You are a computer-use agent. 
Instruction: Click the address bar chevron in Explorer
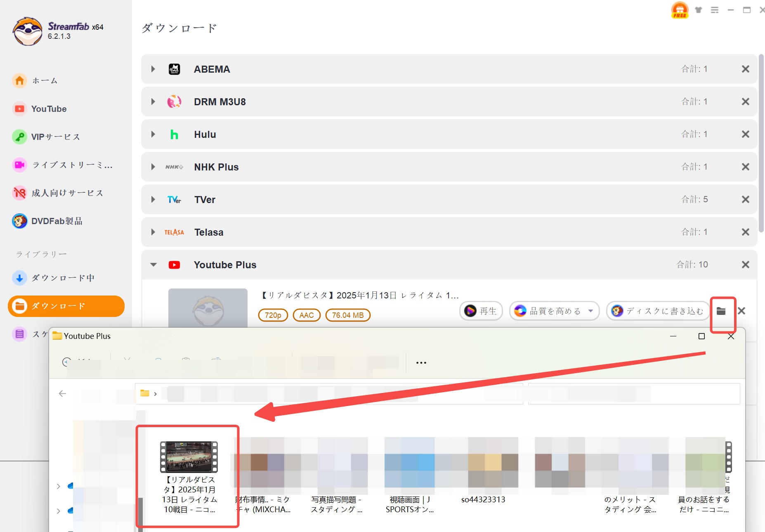[155, 394]
